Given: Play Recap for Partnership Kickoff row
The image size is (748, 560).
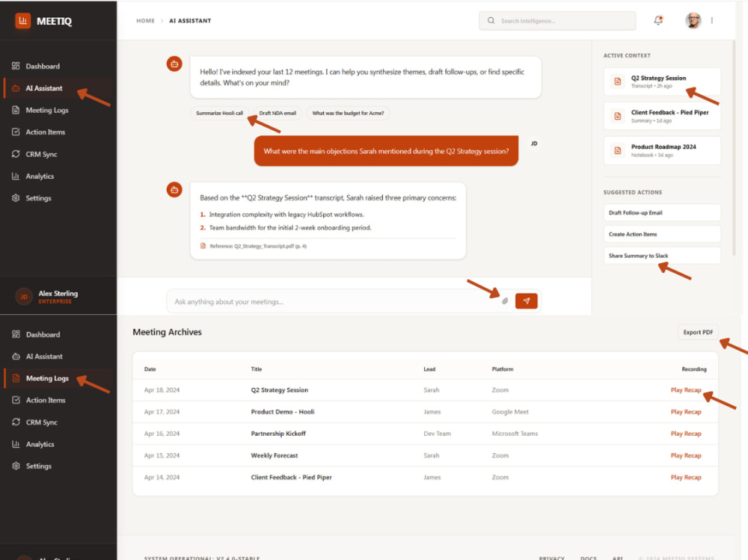Looking at the screenshot, I should [x=685, y=434].
